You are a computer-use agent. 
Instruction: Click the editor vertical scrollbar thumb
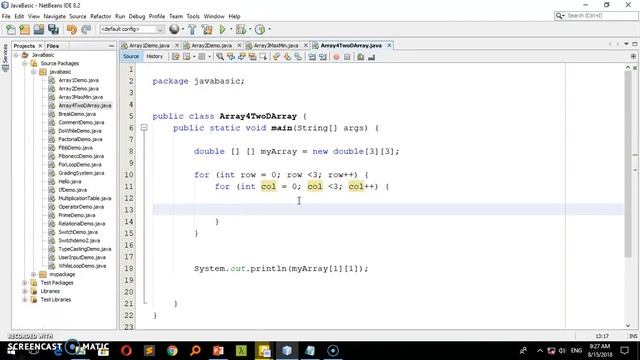click(x=628, y=163)
